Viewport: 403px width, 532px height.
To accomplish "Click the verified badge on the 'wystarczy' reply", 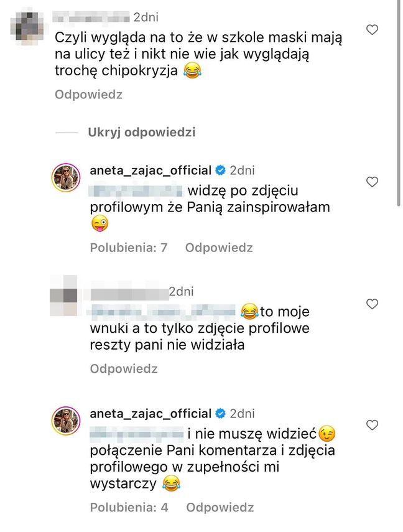I will (220, 414).
